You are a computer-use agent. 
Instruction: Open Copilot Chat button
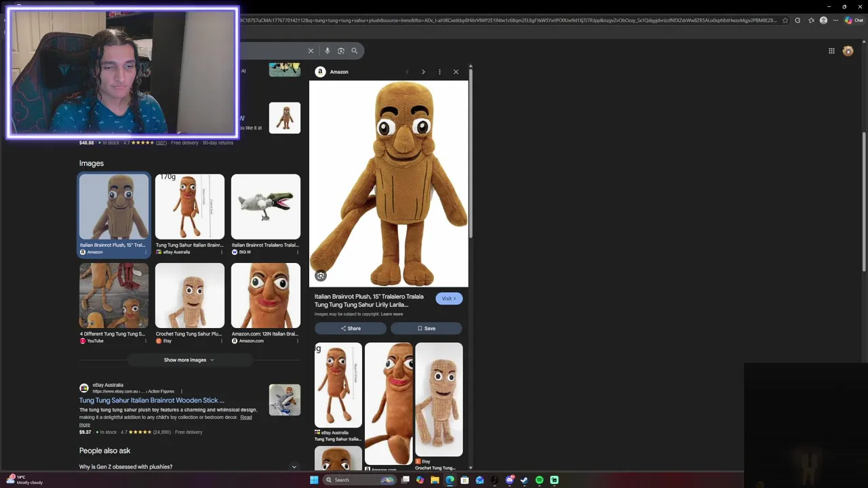point(854,20)
